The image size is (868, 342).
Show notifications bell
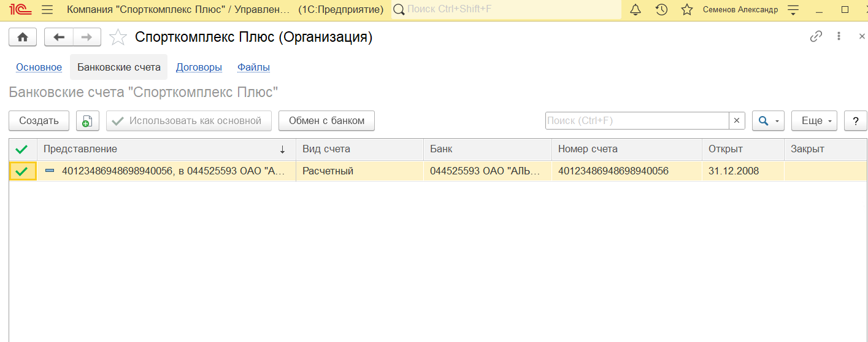coord(636,10)
